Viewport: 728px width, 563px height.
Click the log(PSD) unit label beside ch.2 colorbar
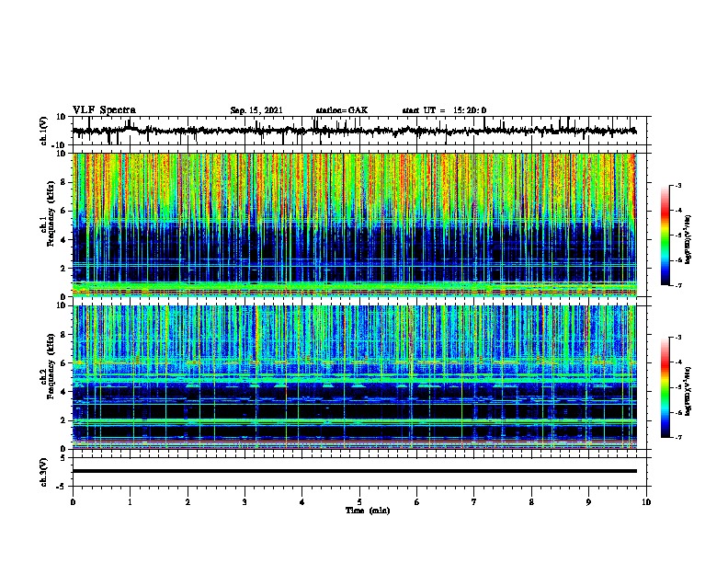click(688, 392)
